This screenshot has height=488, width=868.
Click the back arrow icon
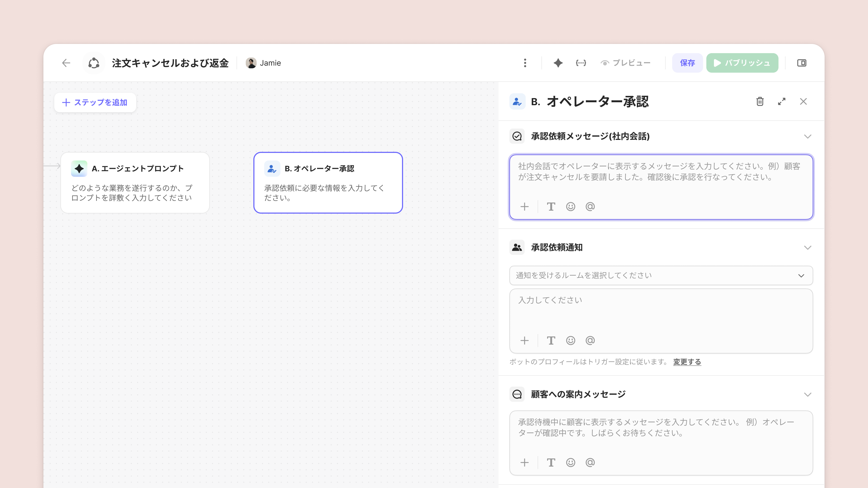[66, 63]
